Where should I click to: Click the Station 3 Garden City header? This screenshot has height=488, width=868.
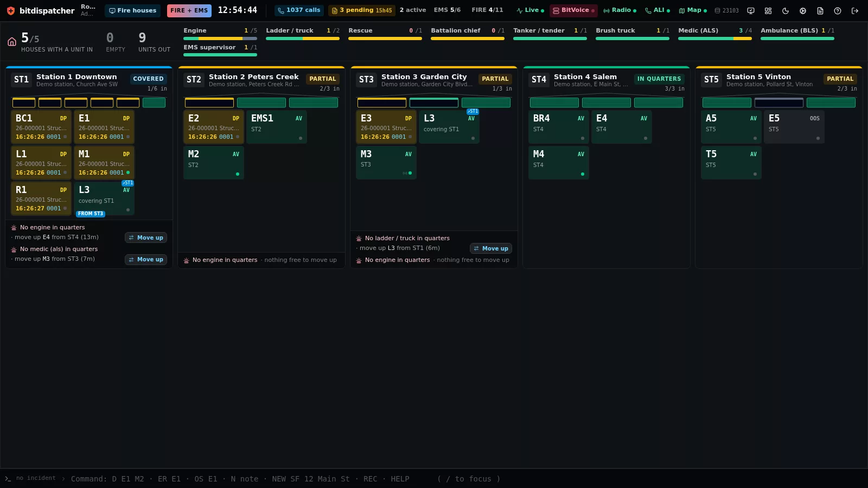click(x=434, y=80)
